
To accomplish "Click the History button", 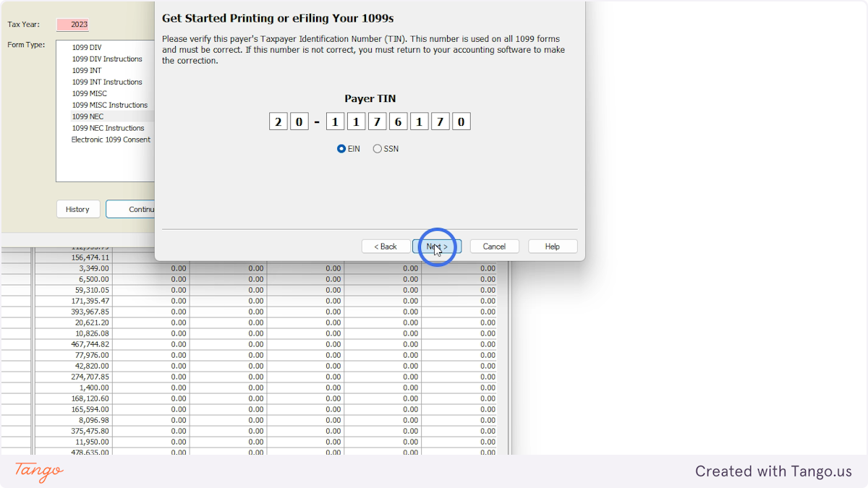I will point(77,209).
